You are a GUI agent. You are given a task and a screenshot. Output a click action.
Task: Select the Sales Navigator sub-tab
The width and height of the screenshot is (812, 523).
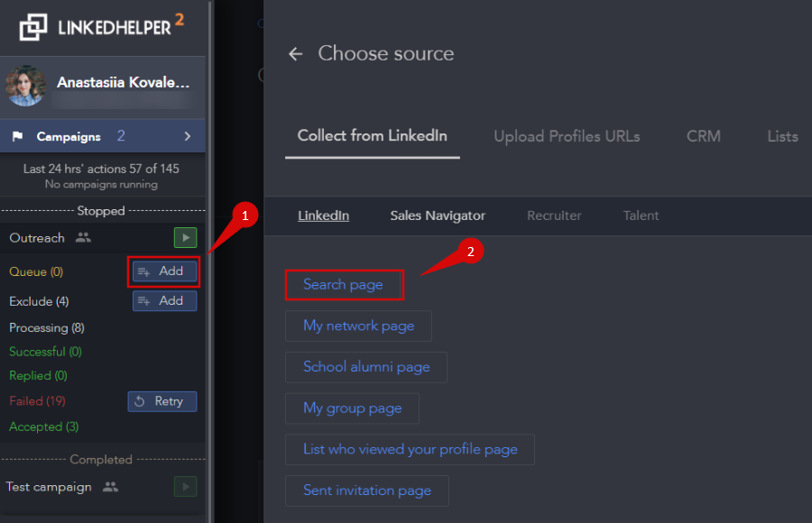pos(438,216)
